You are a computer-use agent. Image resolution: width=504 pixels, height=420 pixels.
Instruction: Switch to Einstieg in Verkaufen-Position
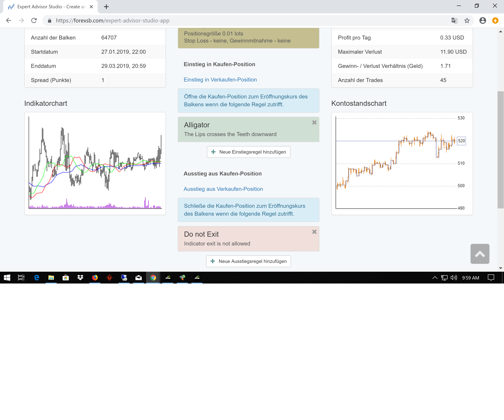[220, 80]
